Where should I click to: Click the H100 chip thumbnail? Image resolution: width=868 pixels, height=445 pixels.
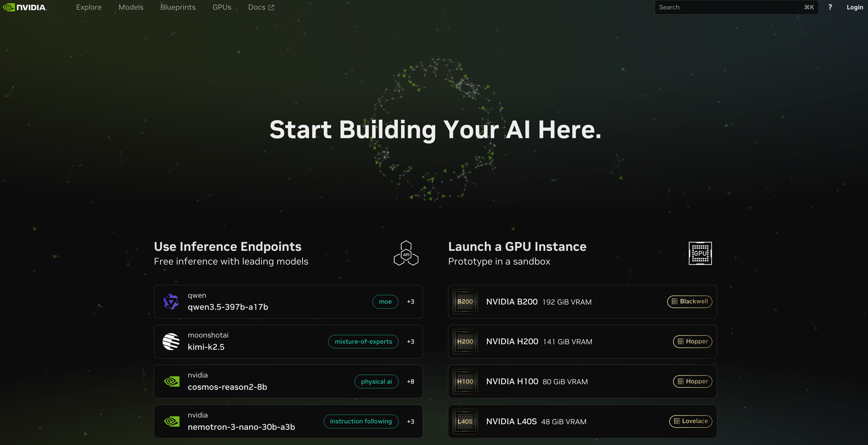465,382
